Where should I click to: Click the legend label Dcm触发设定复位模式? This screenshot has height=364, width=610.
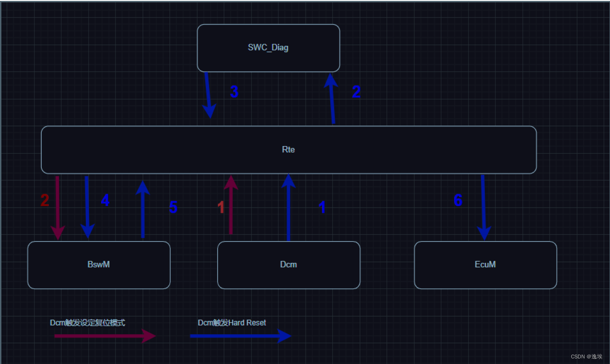pyautogui.click(x=88, y=323)
